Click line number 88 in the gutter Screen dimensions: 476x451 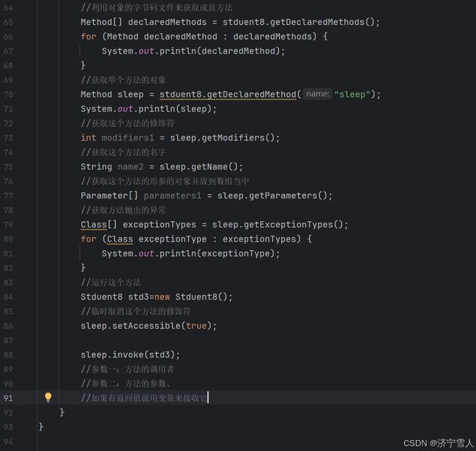pos(8,355)
